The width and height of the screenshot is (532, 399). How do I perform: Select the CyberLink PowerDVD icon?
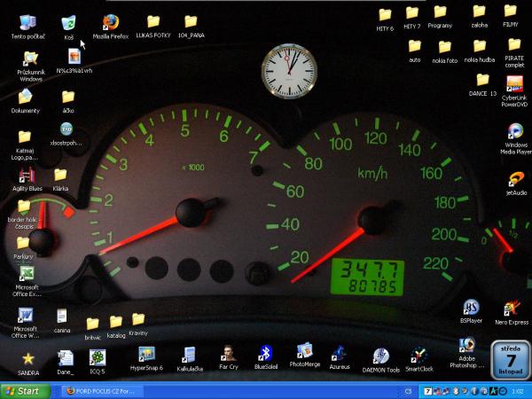tap(514, 85)
